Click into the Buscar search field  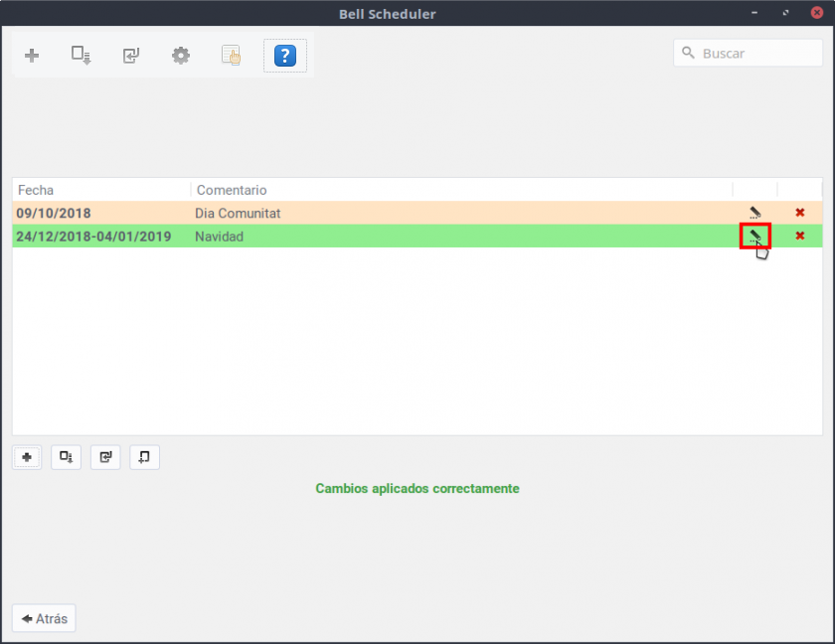tap(755, 54)
